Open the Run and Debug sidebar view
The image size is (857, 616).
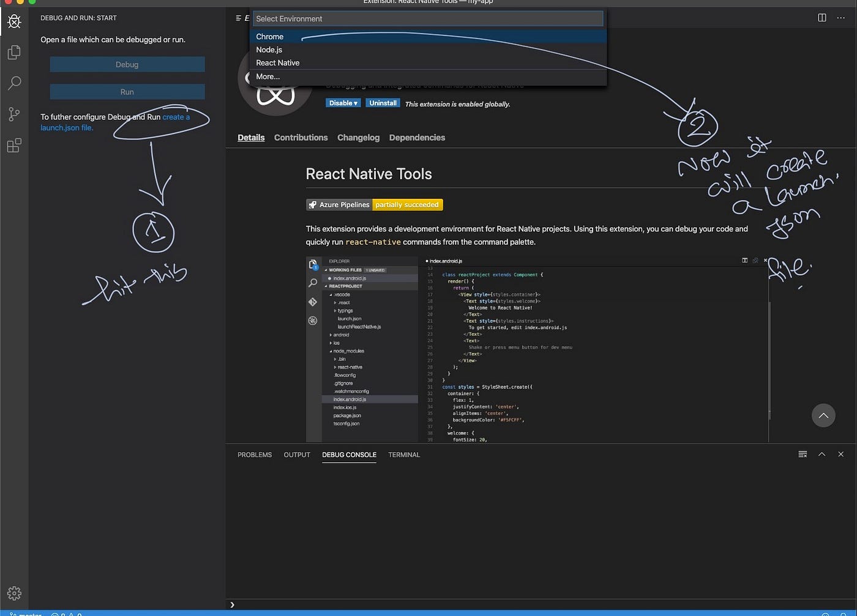[x=13, y=21]
